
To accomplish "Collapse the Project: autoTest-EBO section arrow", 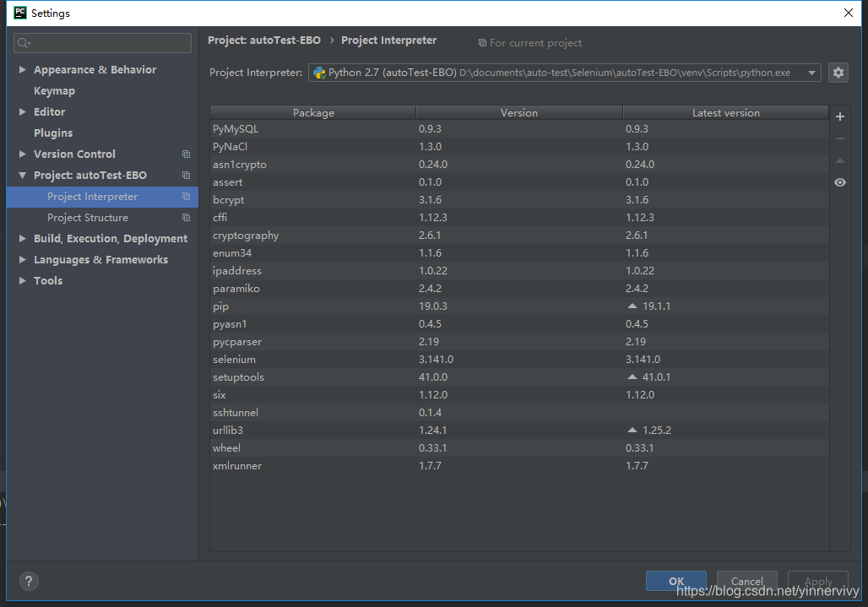I will [23, 175].
